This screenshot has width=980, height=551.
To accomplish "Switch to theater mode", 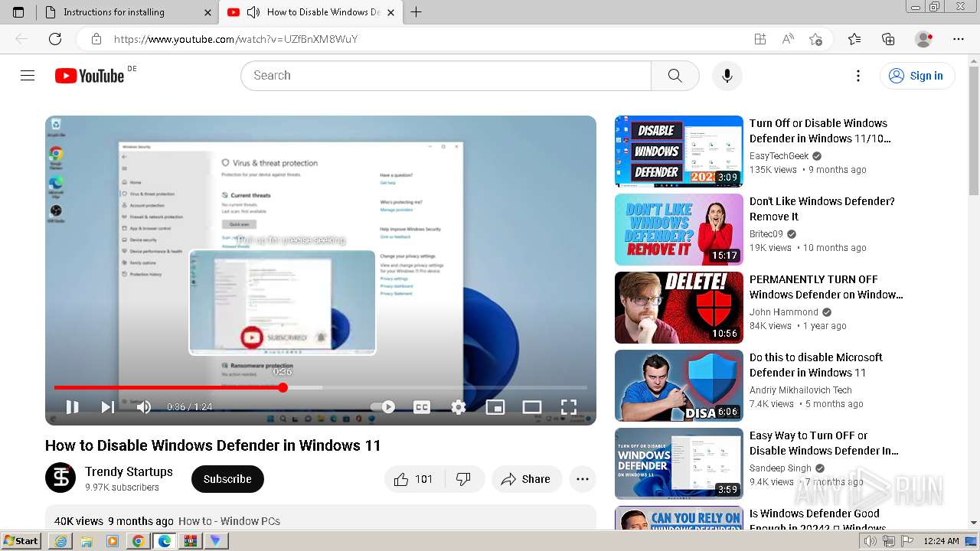I will click(x=532, y=407).
